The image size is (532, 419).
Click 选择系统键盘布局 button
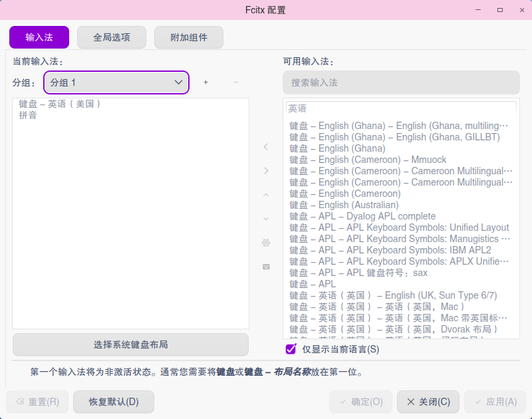point(130,345)
